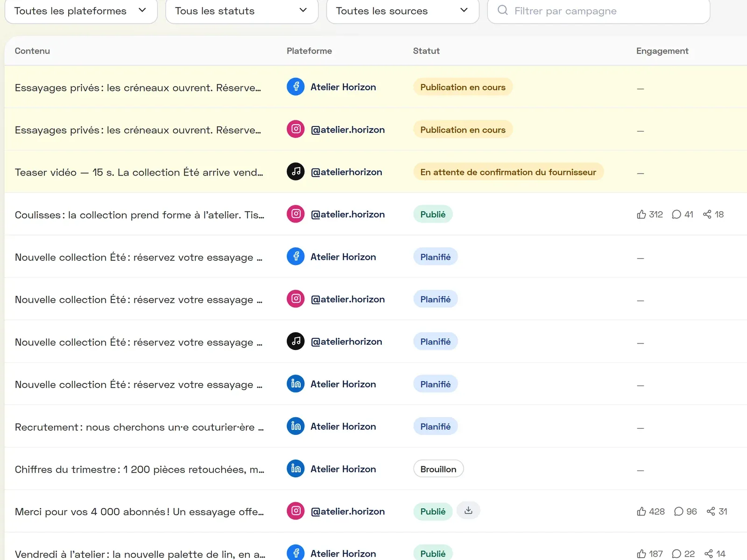Click the 'Publié' badge in Coulisses row
The width and height of the screenshot is (747, 560).
coord(433,214)
